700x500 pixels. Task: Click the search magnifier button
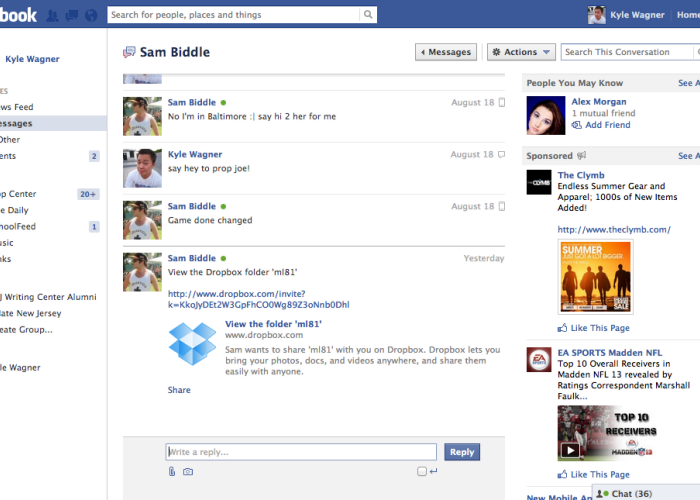(368, 15)
